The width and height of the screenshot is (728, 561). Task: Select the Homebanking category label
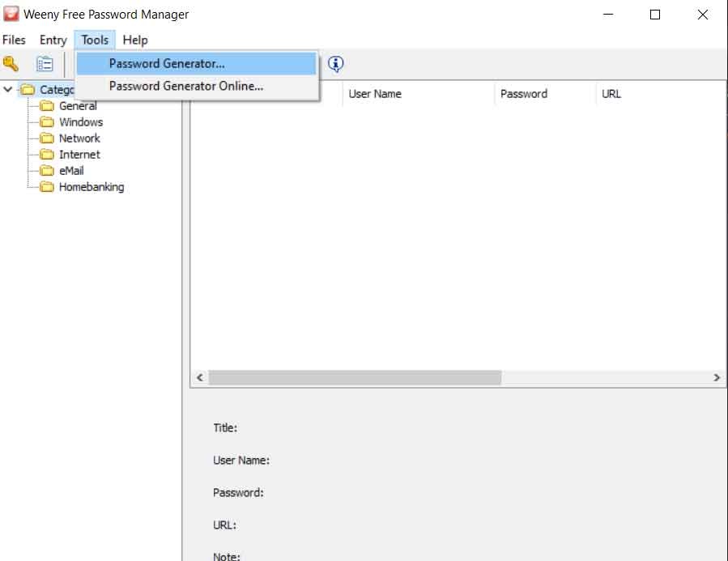(92, 187)
